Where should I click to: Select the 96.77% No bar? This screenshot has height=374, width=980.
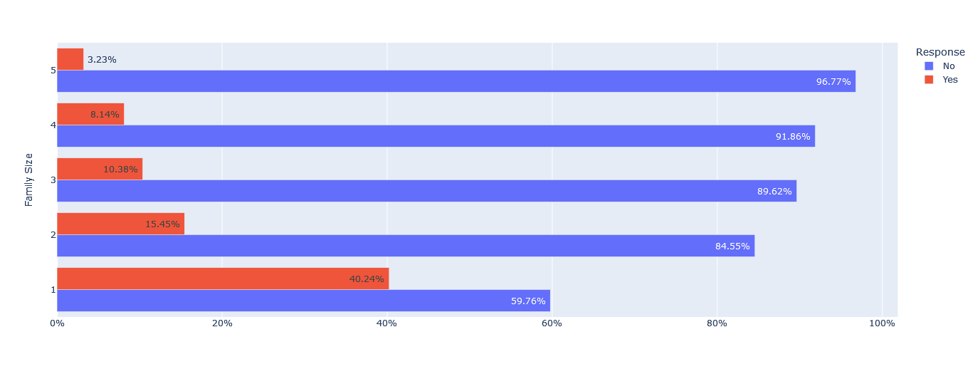pos(455,81)
